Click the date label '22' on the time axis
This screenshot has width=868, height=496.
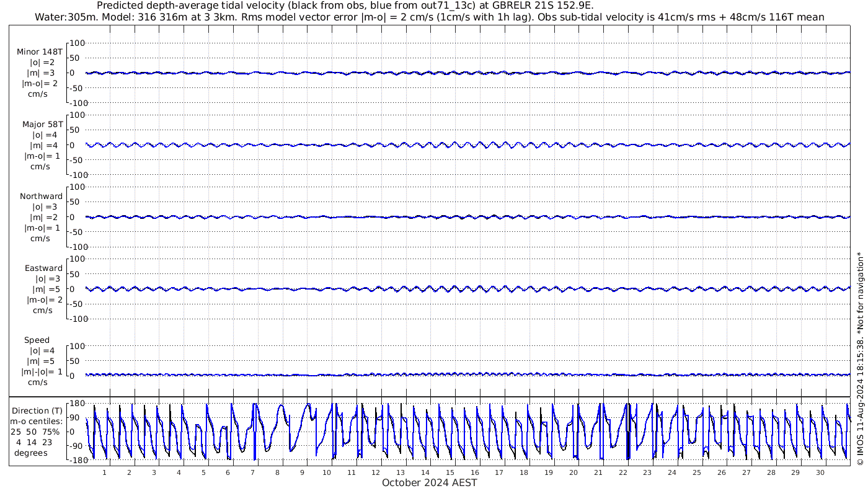click(x=623, y=472)
